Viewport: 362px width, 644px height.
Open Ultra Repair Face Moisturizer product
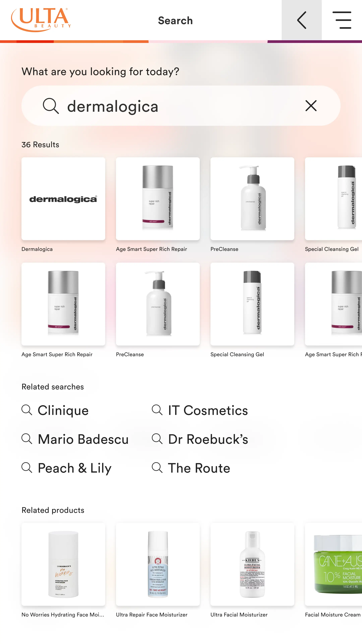(x=158, y=570)
